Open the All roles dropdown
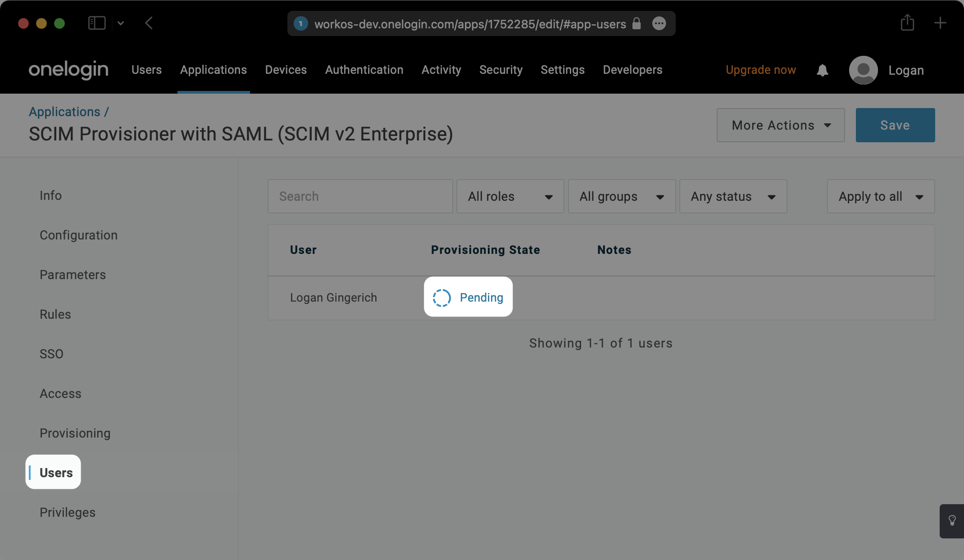Screen dimensions: 964x560 coord(509,196)
